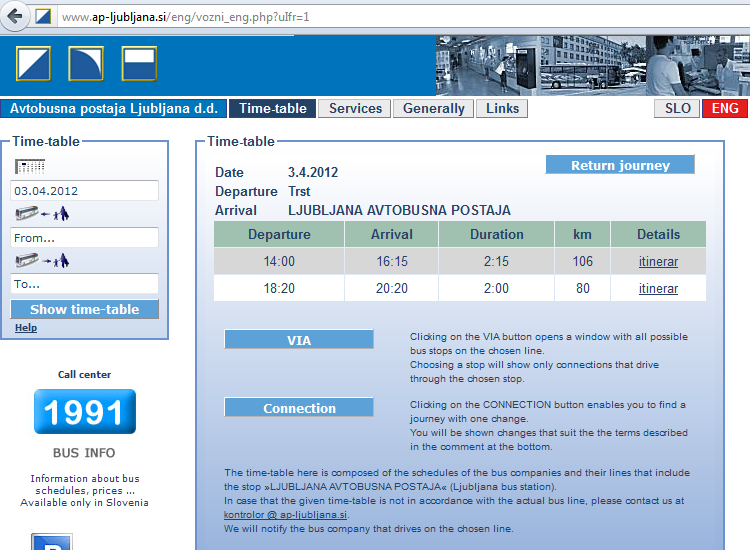Open the VIA bus stops button
Viewport: 750px width, 550px height.
coord(299,340)
